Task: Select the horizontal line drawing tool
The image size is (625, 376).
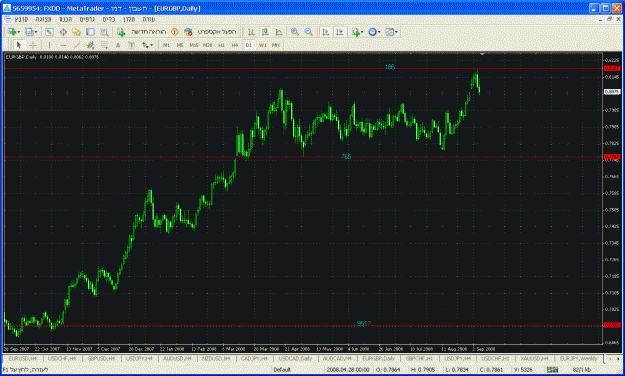Action: point(63,45)
